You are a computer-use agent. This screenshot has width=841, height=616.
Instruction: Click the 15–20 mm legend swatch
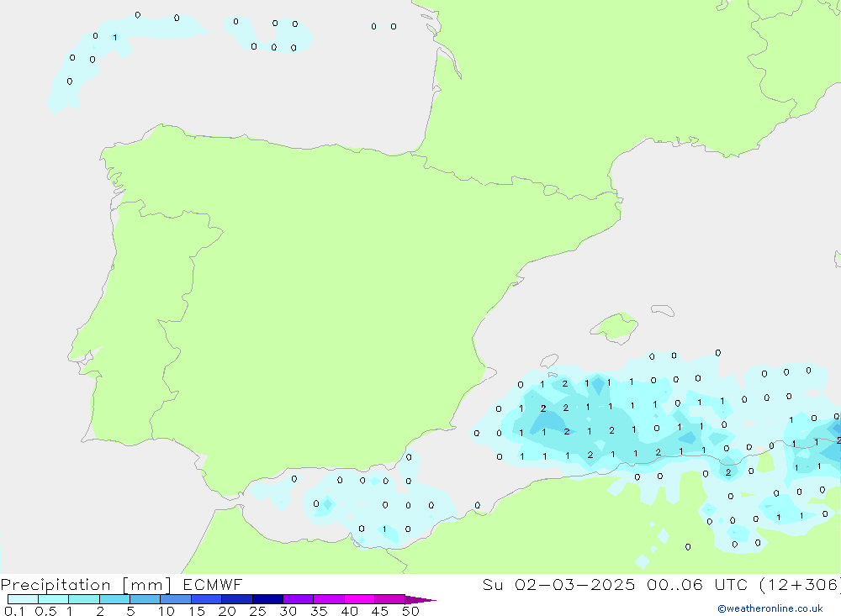coord(207,599)
